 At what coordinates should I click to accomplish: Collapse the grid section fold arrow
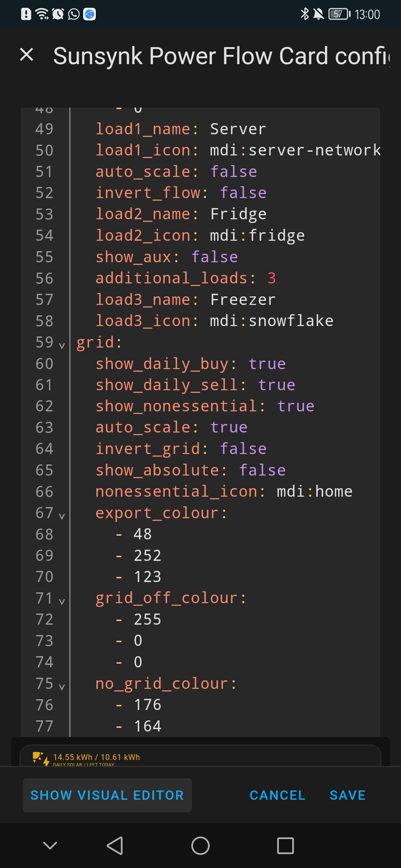tap(62, 345)
